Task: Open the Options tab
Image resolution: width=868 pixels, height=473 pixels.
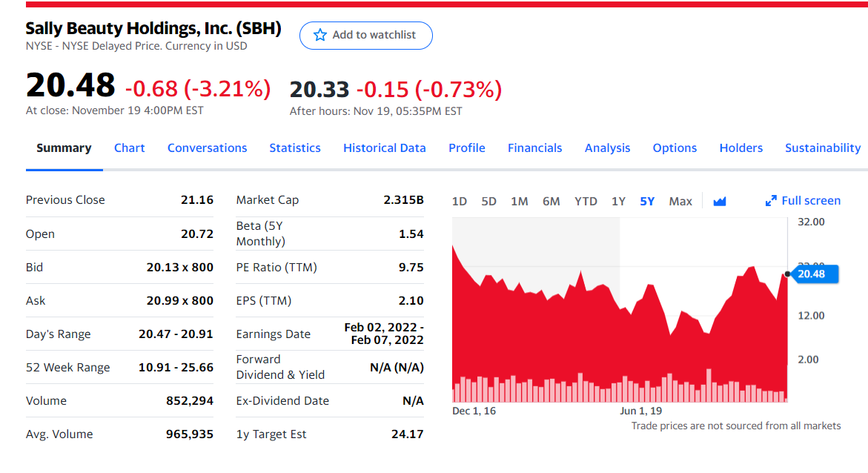Action: tap(675, 148)
